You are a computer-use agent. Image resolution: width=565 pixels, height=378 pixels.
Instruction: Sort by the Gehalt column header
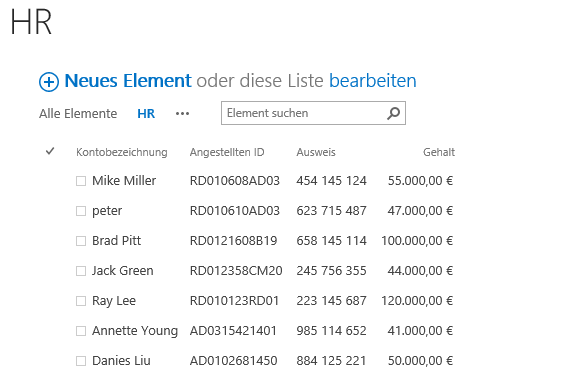click(439, 152)
